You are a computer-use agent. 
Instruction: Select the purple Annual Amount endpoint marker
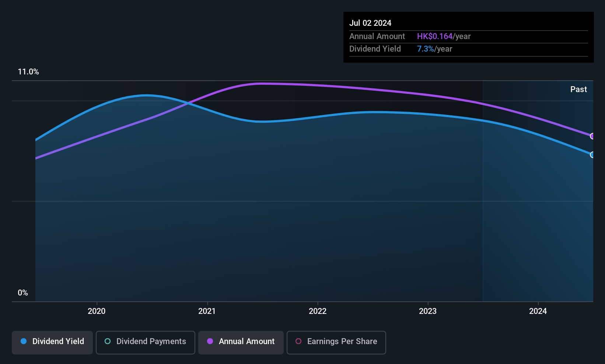[x=592, y=136]
